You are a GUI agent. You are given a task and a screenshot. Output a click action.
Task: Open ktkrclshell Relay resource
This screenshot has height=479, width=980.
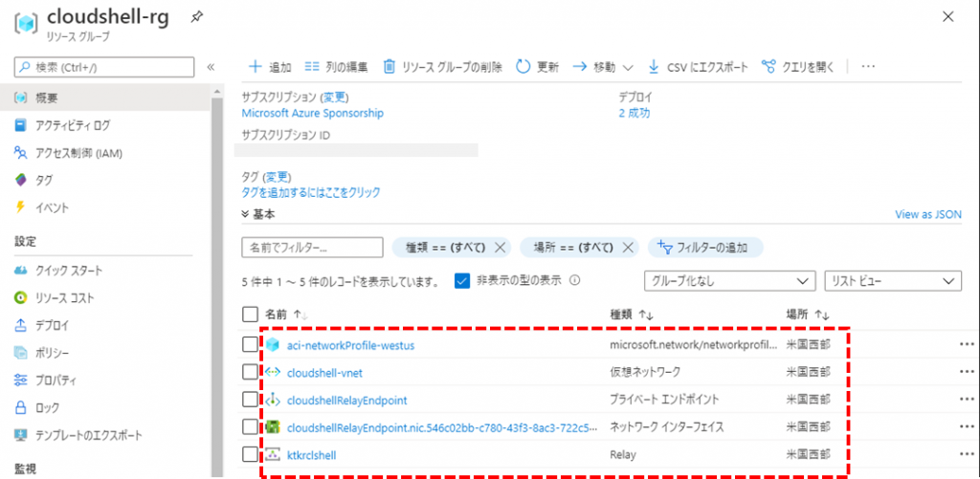pyautogui.click(x=311, y=455)
